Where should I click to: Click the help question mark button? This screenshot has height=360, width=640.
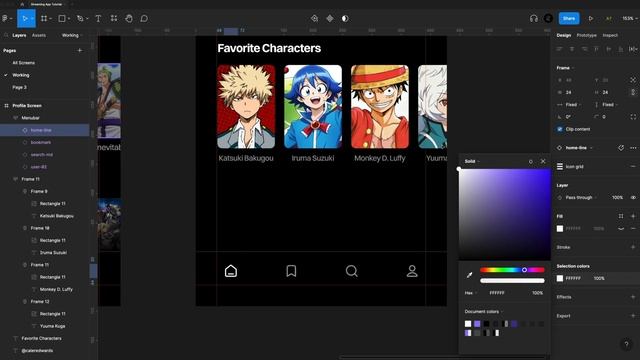627,344
